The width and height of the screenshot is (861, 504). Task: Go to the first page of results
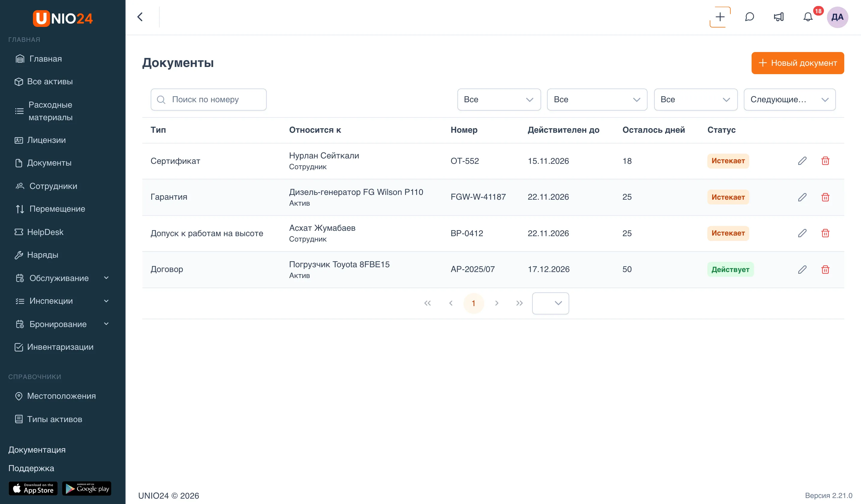pyautogui.click(x=428, y=303)
